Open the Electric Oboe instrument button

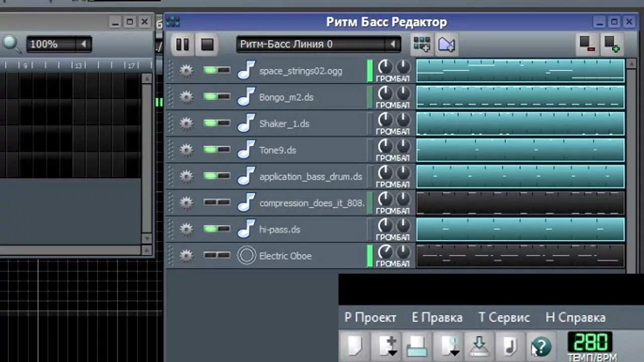[300, 256]
